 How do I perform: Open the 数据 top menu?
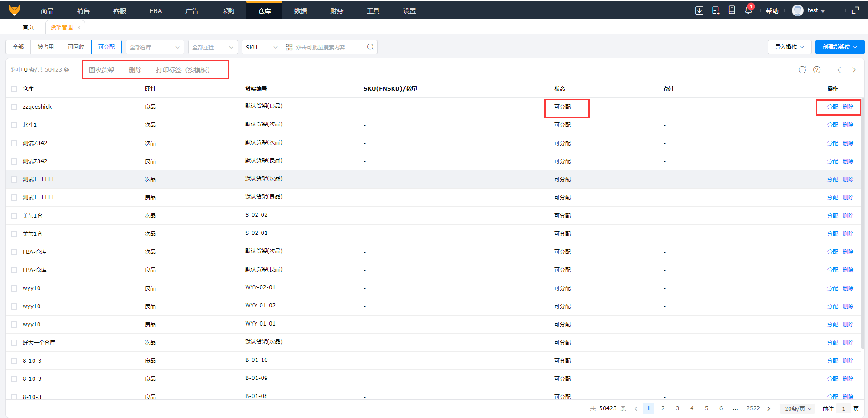[x=301, y=10]
